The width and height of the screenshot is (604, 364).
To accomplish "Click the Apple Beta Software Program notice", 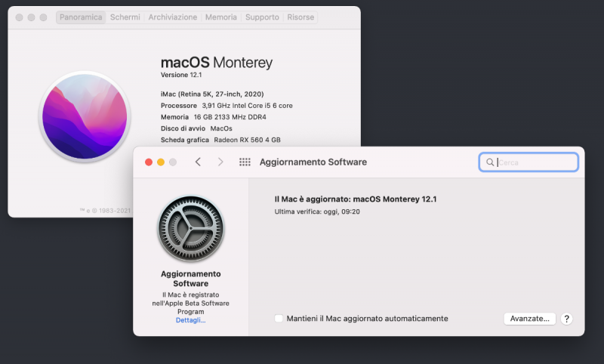I will pyautogui.click(x=191, y=303).
